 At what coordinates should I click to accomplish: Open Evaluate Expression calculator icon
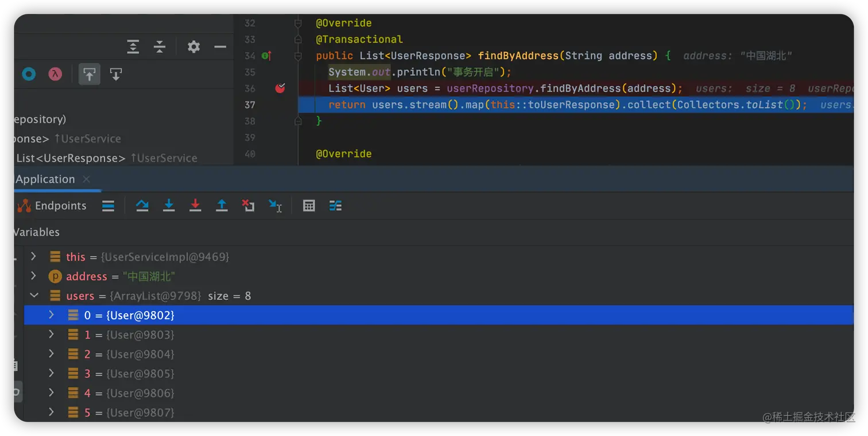point(309,206)
